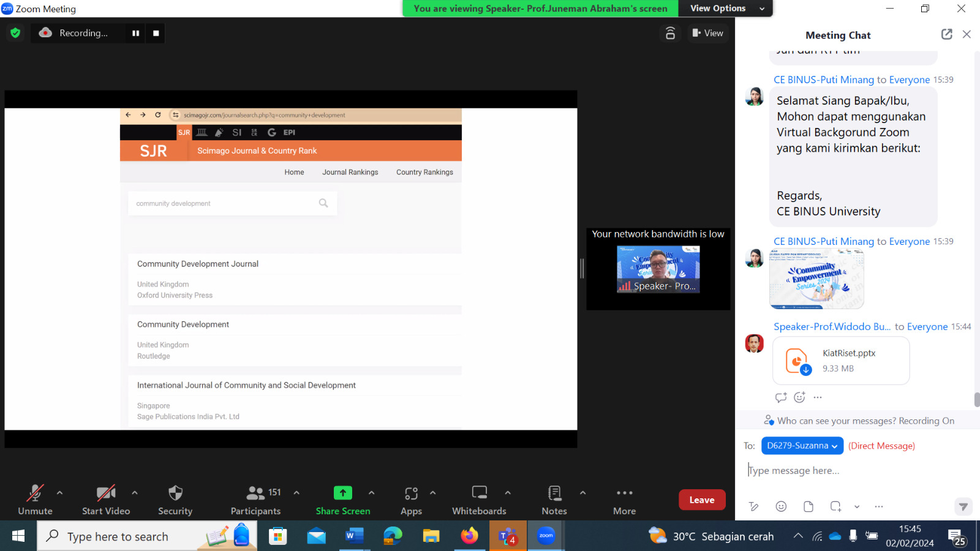The height and width of the screenshot is (551, 980).
Task: Open the Windows notification center
Action: pos(957,537)
